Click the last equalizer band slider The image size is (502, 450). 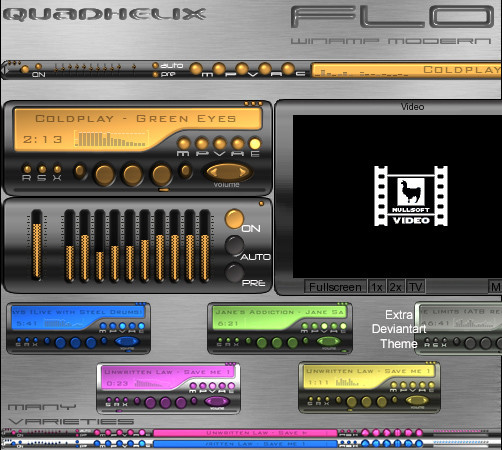pyautogui.click(x=205, y=246)
